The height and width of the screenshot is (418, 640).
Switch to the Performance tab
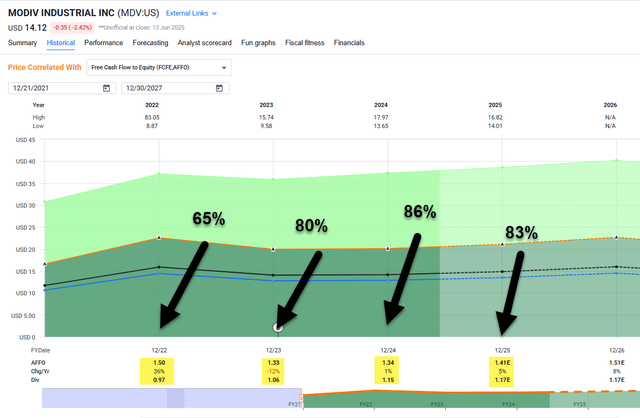pos(104,43)
